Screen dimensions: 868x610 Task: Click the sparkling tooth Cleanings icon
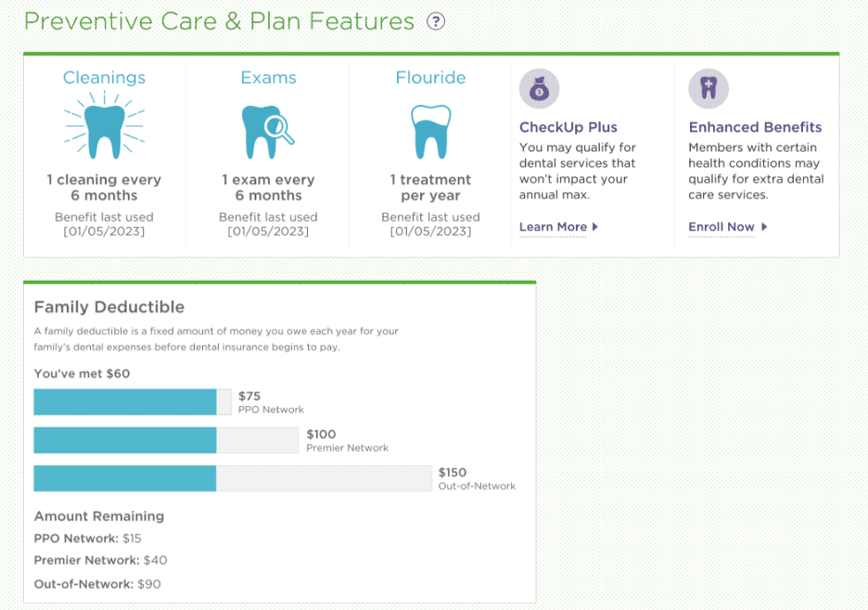[x=104, y=130]
